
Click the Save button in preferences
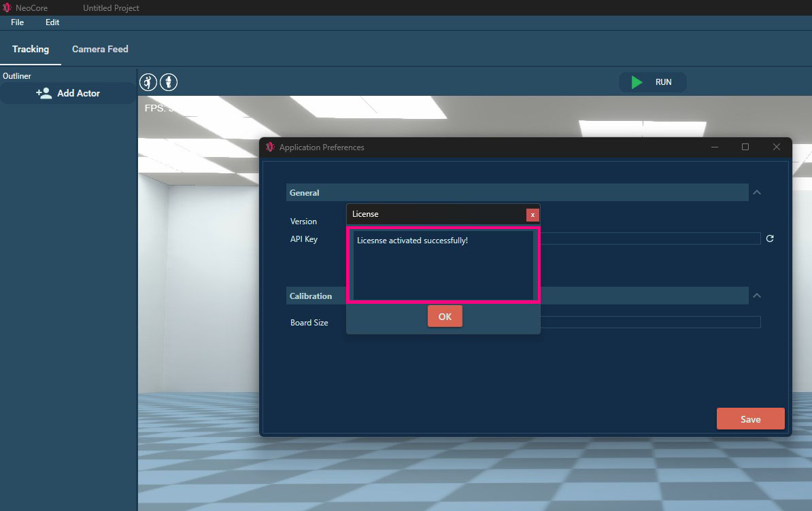tap(750, 419)
